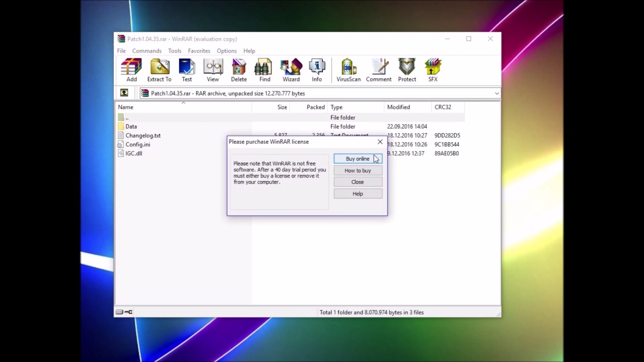The width and height of the screenshot is (644, 362).
Task: Go up one folder level arrow
Action: [124, 93]
